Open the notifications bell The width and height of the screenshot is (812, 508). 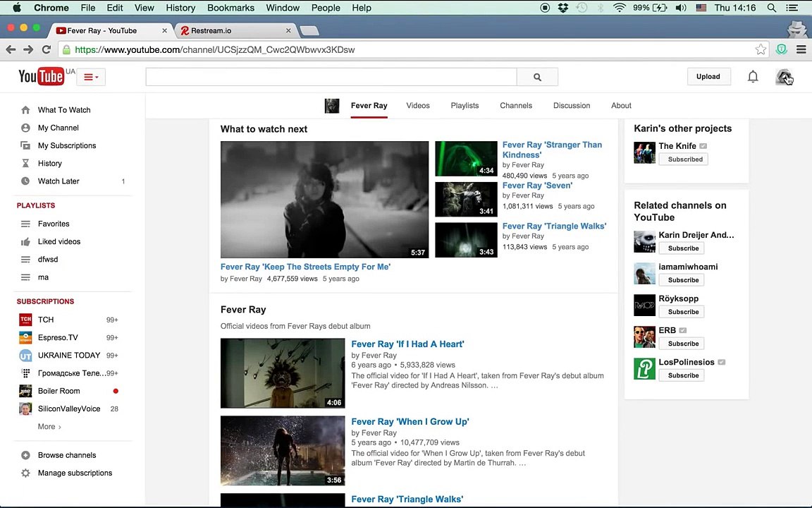point(753,77)
